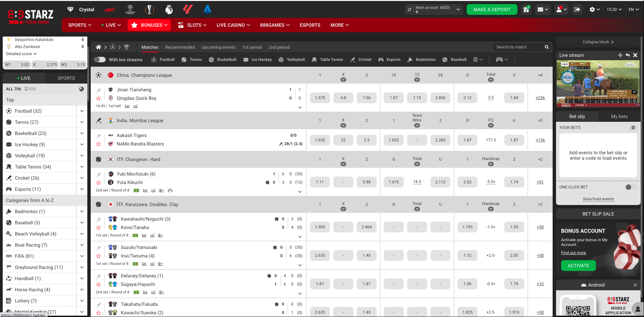Toggle With live streams switch
The height and width of the screenshot is (317, 644).
[x=100, y=60]
